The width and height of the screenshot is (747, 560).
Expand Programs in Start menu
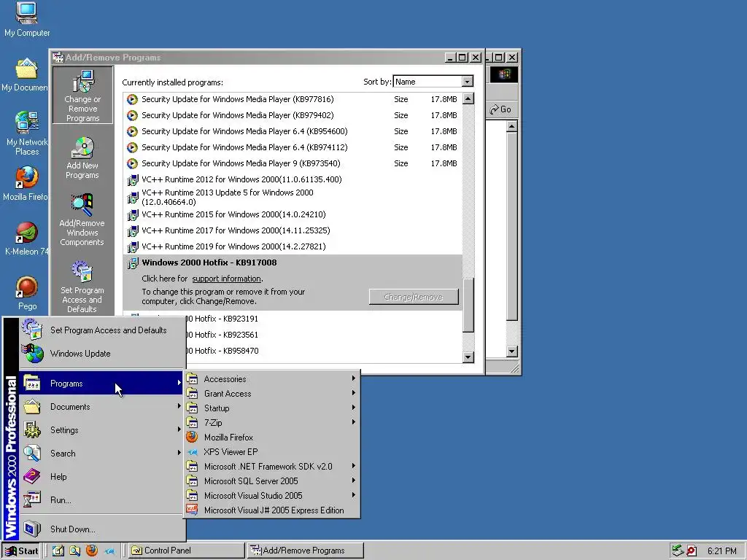[101, 384]
